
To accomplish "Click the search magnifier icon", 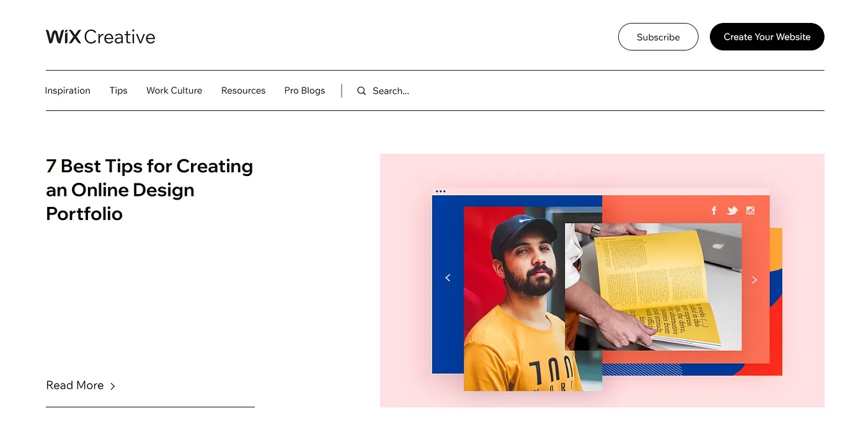I will click(361, 91).
